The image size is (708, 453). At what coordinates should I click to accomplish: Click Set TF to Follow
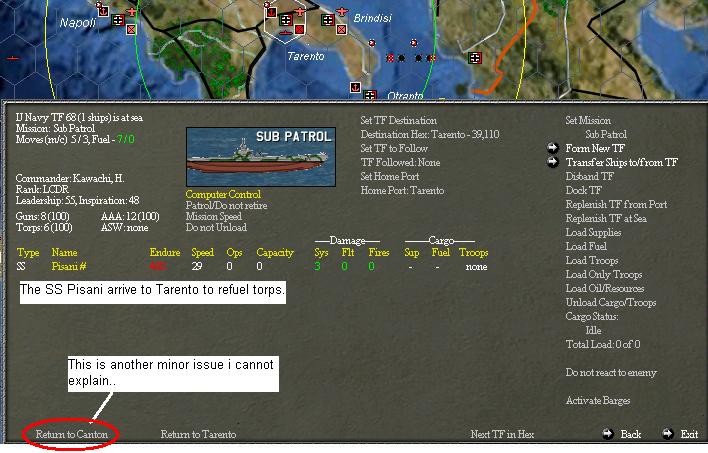click(x=394, y=148)
